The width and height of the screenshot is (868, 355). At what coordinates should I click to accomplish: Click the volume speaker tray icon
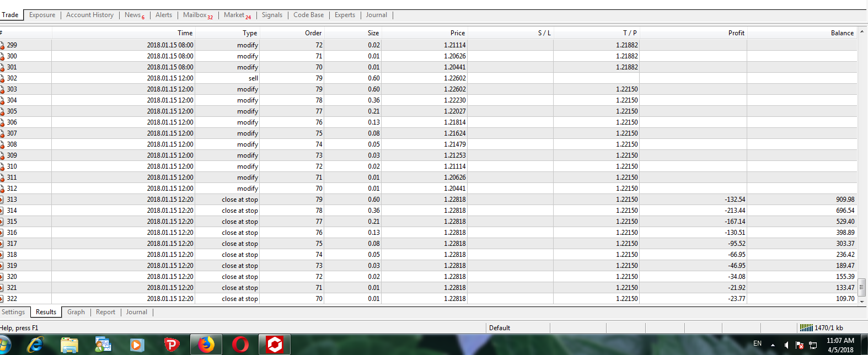click(x=786, y=345)
